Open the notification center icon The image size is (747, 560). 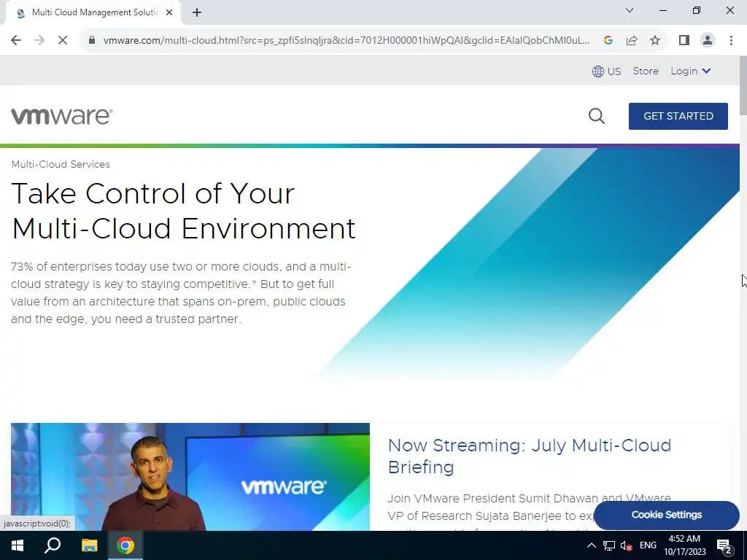[x=724, y=545]
